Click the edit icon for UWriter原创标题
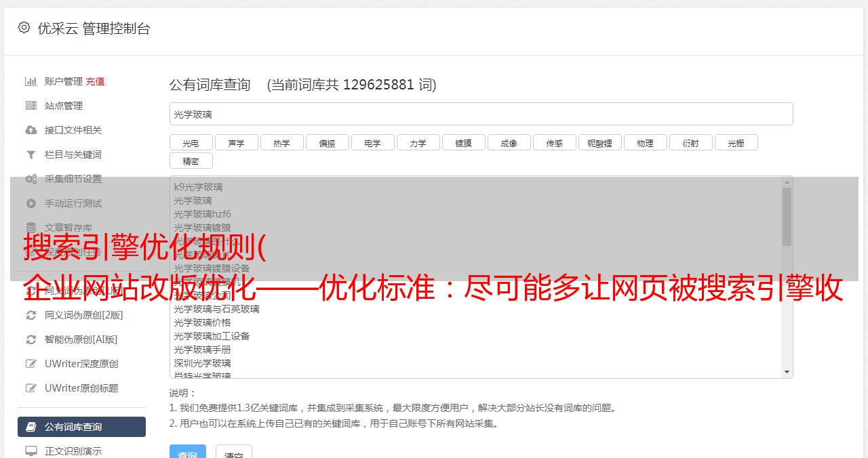The height and width of the screenshot is (458, 868). (x=31, y=388)
